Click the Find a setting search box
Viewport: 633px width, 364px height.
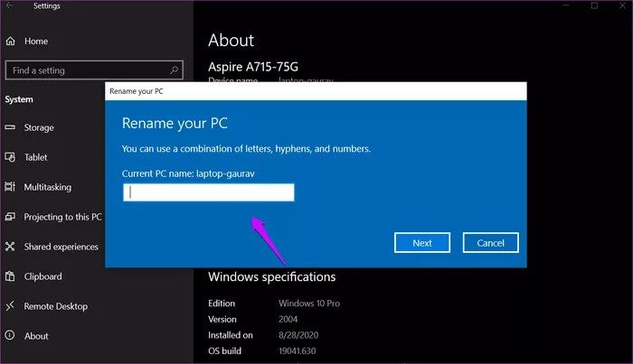[94, 70]
